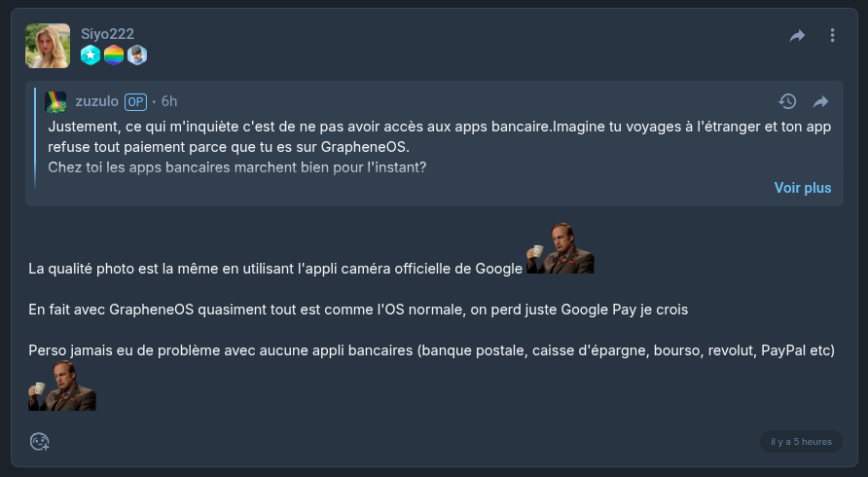The width and height of the screenshot is (868, 477).
Task: Click Siyo222's avatar picture
Action: pos(48,46)
